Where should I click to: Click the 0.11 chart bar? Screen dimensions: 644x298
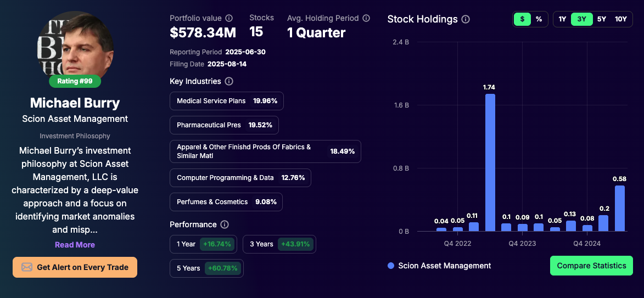click(474, 227)
